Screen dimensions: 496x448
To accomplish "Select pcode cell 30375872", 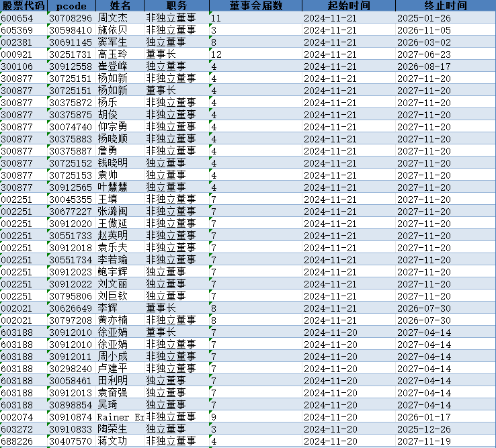I will point(71,102).
